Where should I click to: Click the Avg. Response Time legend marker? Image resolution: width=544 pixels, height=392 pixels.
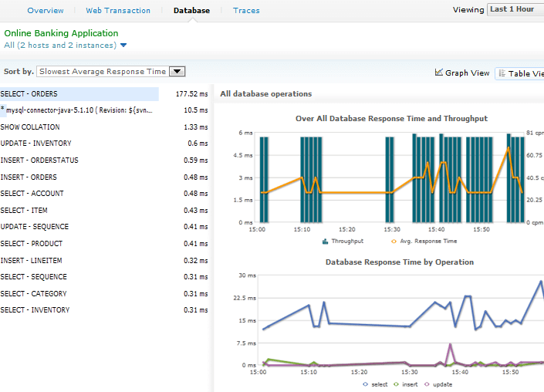(x=394, y=241)
